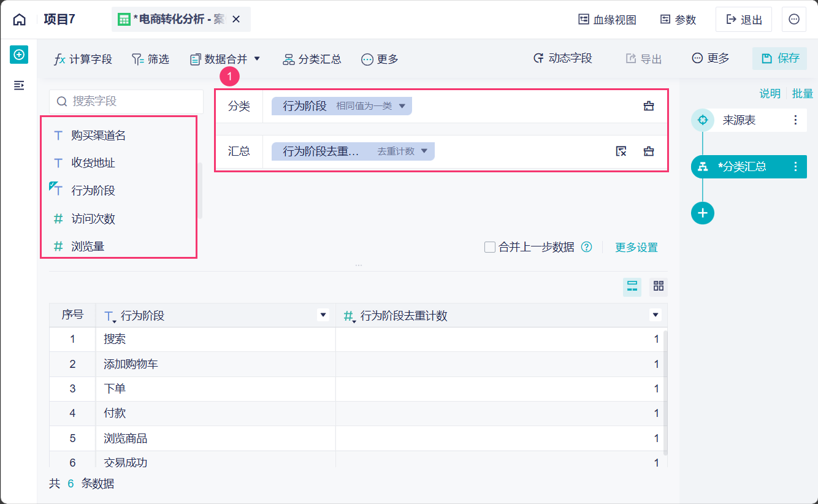818x504 pixels.
Task: Click the green plus icon in left sidebar
Action: (19, 55)
